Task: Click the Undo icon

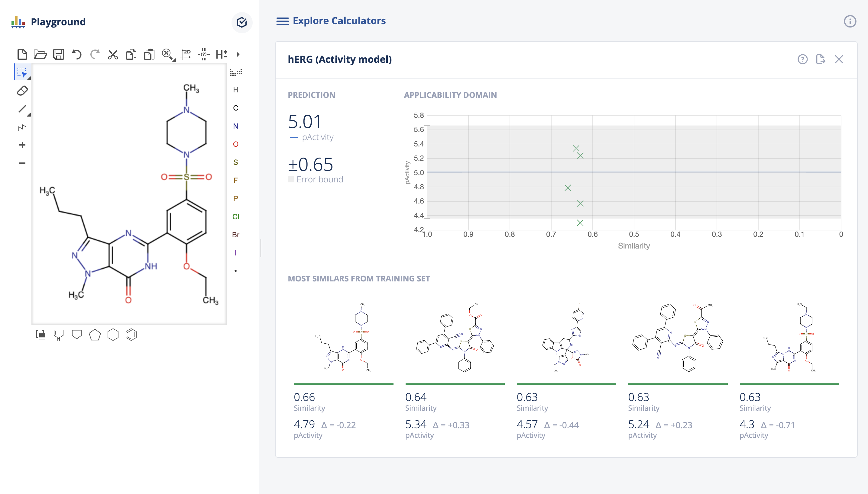Action: (x=77, y=54)
